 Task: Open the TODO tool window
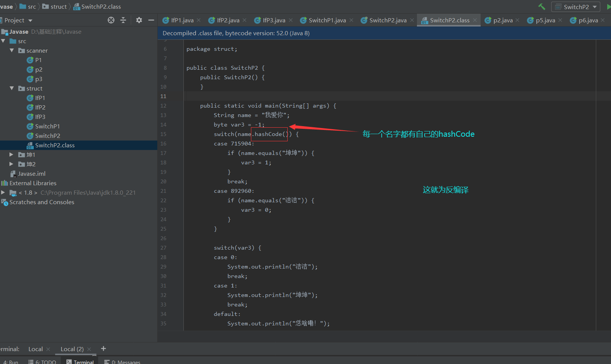(42, 362)
